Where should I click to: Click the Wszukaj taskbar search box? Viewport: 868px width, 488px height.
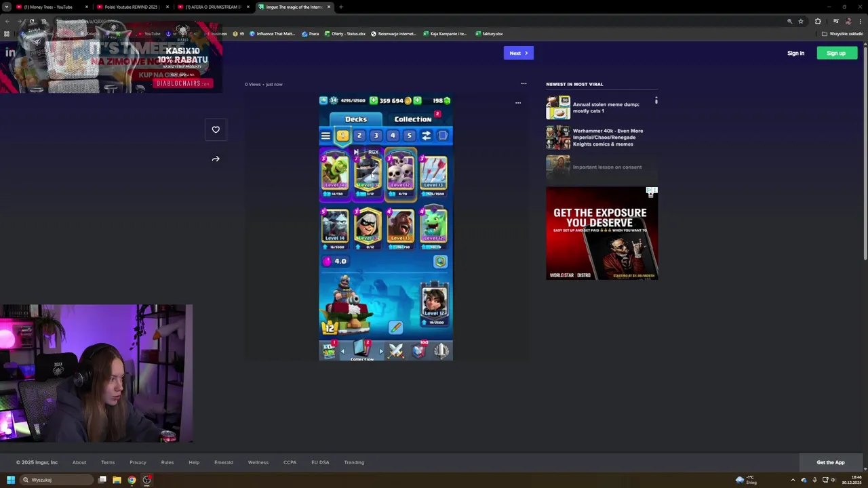pos(57,480)
